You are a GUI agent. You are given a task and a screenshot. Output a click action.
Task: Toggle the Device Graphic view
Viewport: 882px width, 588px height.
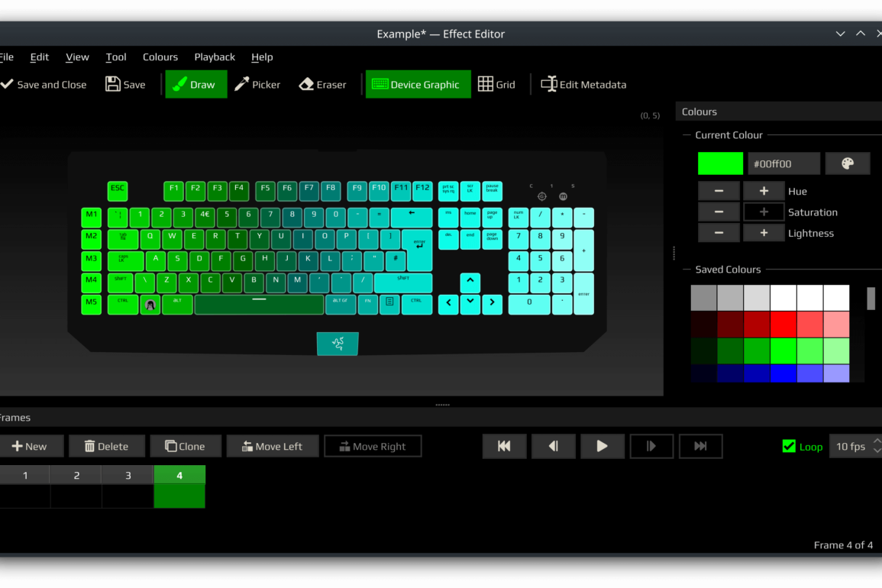(417, 85)
